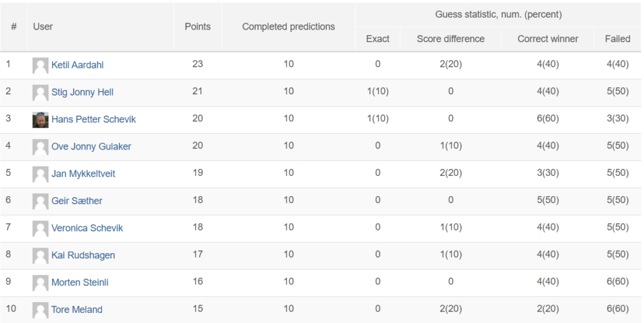Click Geir Sæther's avatar placeholder

tap(40, 202)
